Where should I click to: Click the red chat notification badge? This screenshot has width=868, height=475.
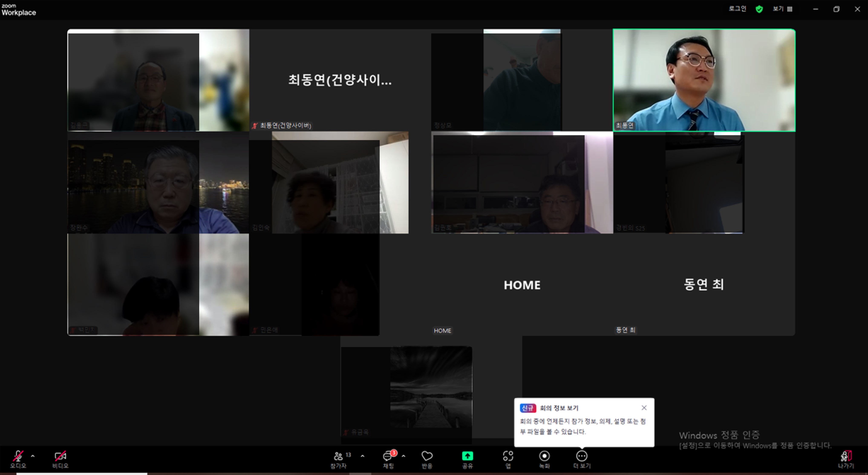click(x=394, y=453)
